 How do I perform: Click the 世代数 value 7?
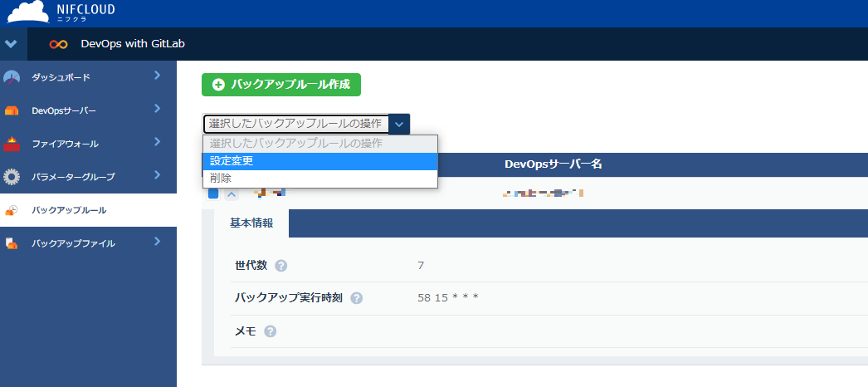point(421,266)
